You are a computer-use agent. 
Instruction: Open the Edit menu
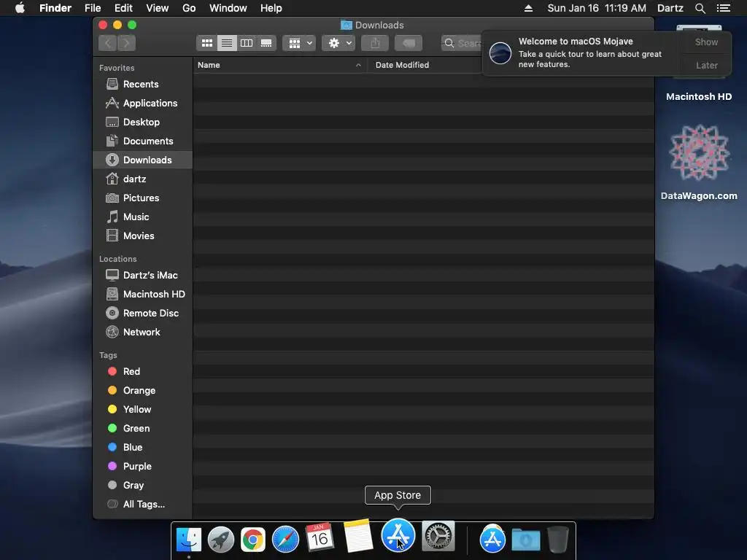(x=123, y=8)
